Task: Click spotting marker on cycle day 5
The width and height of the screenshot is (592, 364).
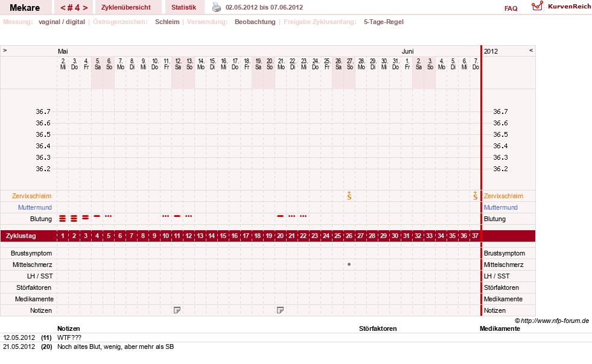Action: click(x=109, y=216)
